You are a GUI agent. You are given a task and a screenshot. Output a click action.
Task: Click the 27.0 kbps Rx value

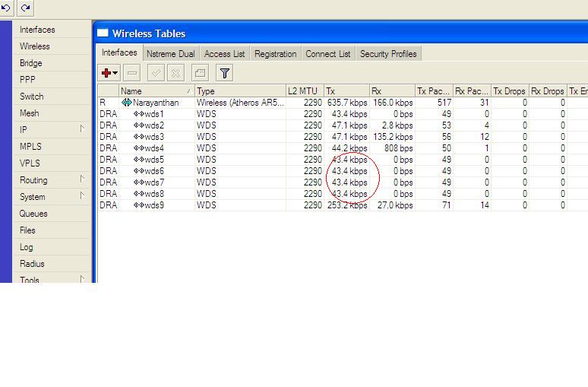(x=395, y=205)
